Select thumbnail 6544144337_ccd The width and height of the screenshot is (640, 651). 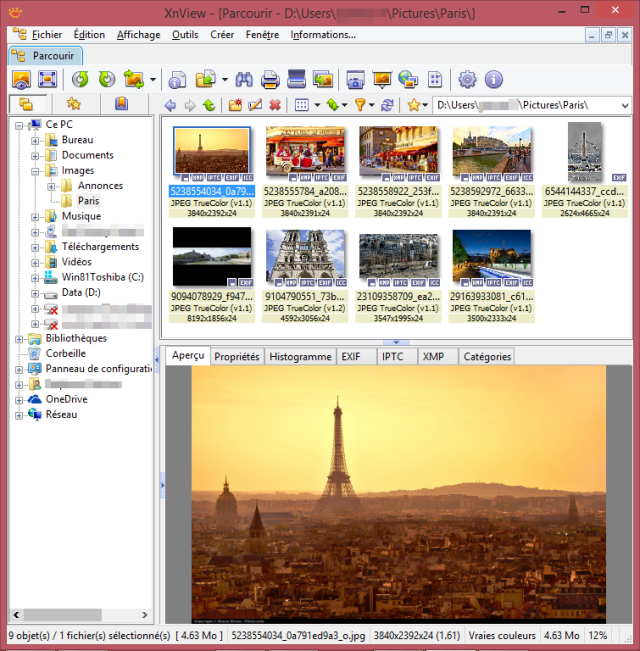point(584,152)
